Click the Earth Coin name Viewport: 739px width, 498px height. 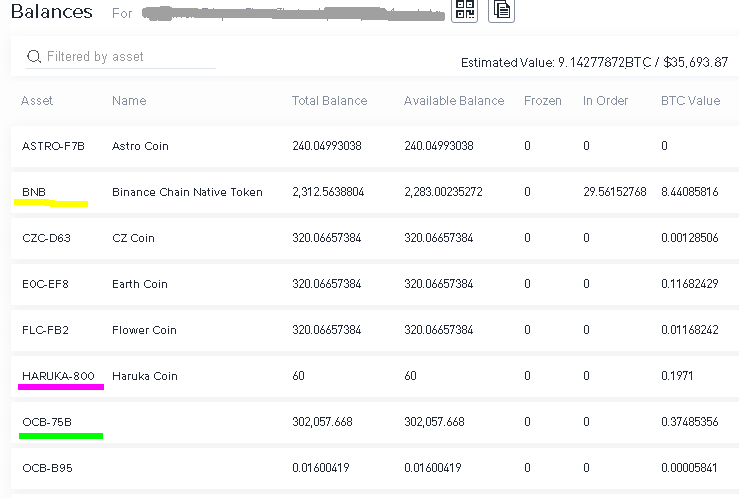139,284
